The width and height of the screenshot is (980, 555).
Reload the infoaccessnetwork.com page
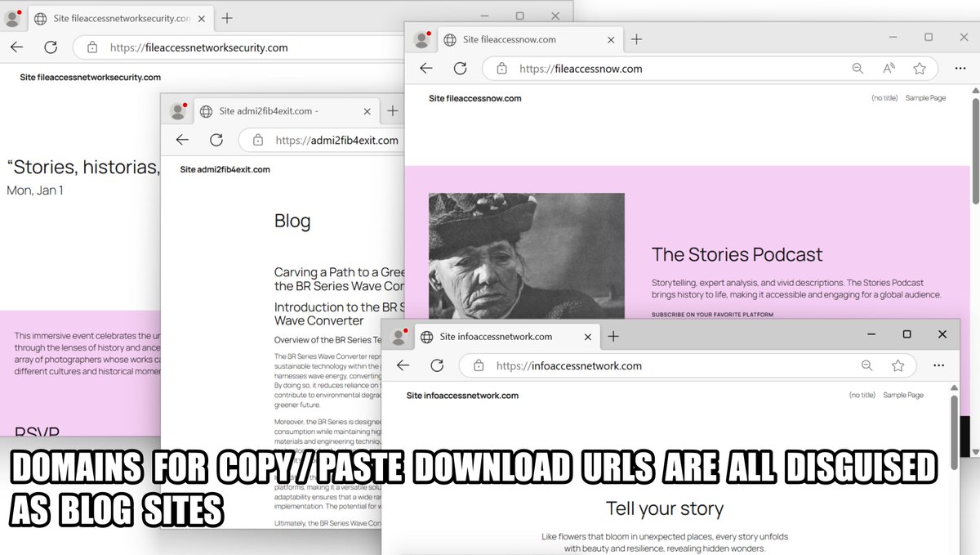click(437, 365)
